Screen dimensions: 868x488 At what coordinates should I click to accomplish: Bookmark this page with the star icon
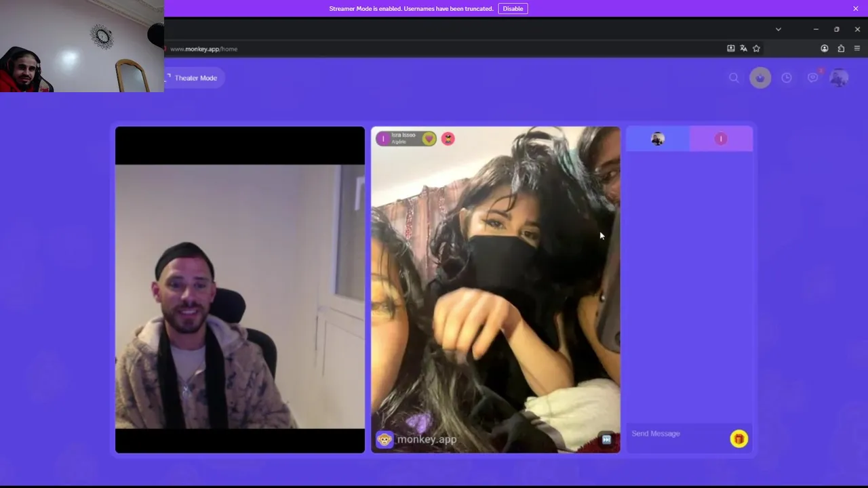point(756,49)
